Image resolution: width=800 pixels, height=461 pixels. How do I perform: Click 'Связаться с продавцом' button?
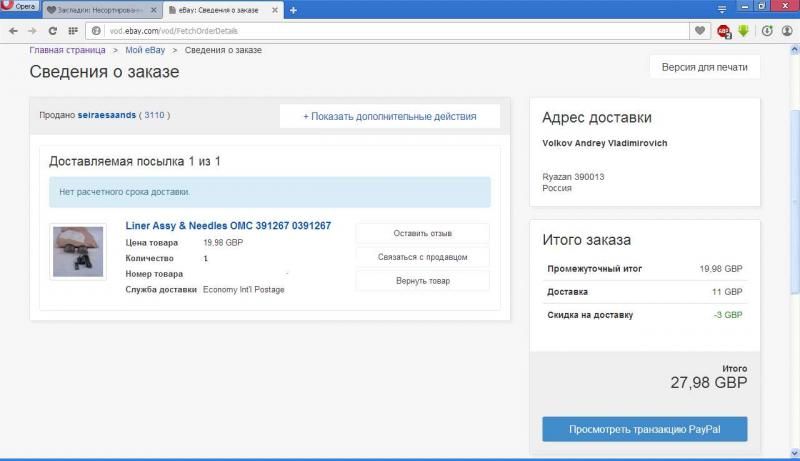tap(422, 257)
